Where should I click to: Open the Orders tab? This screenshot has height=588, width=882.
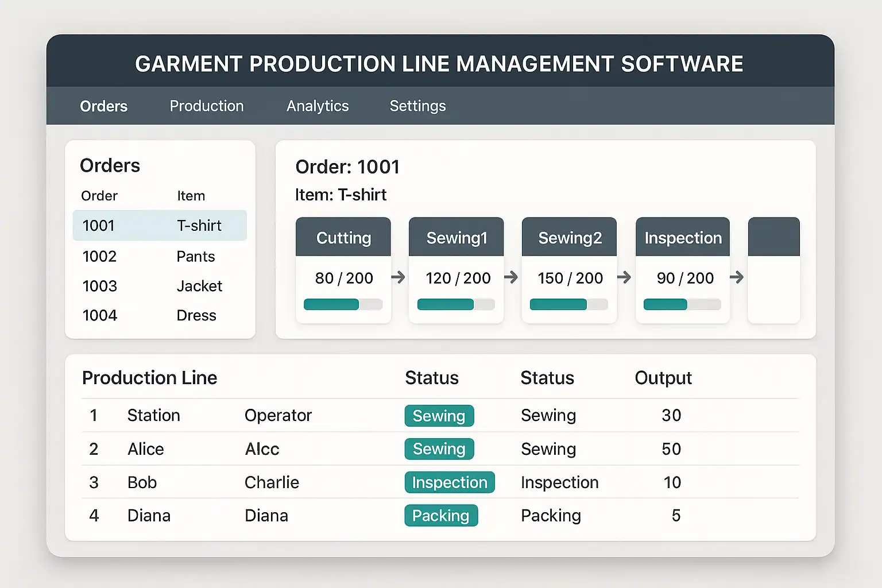(x=103, y=106)
